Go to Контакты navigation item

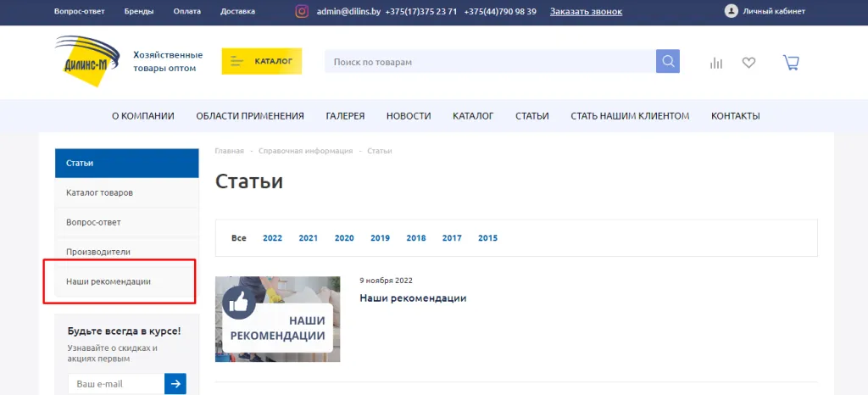735,116
